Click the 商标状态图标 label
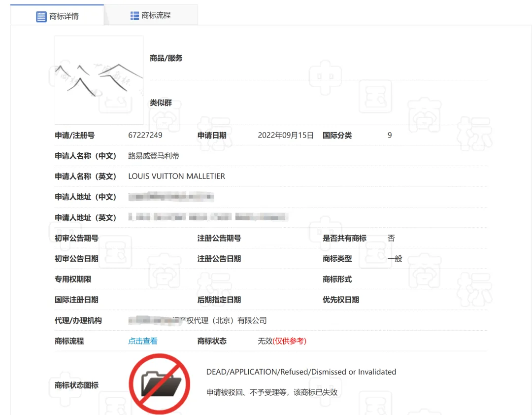This screenshot has width=532, height=415. (x=76, y=385)
